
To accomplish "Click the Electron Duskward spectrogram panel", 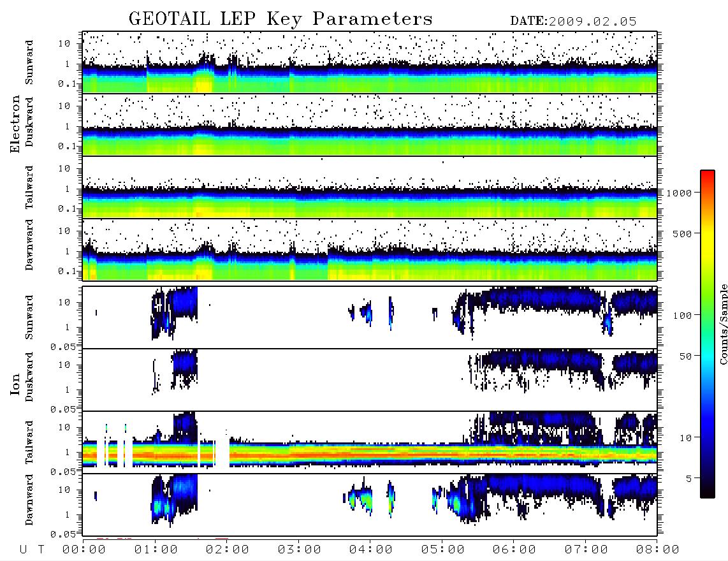I will 370,124.
